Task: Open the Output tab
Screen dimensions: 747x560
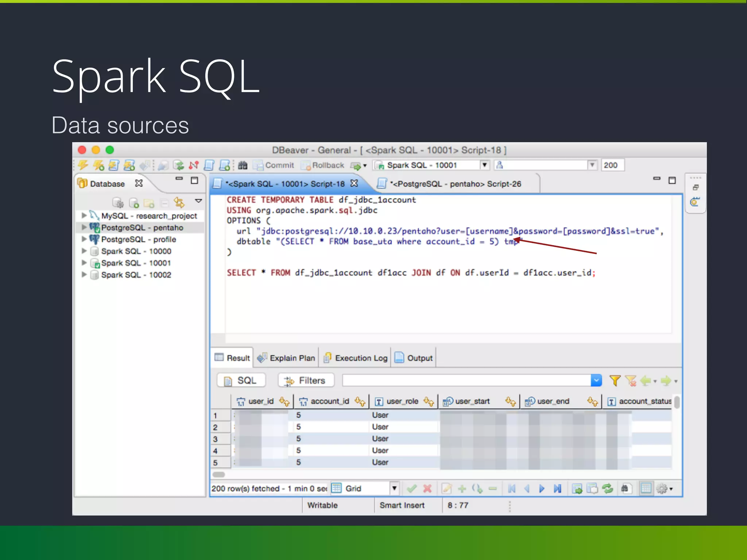Action: 414,358
